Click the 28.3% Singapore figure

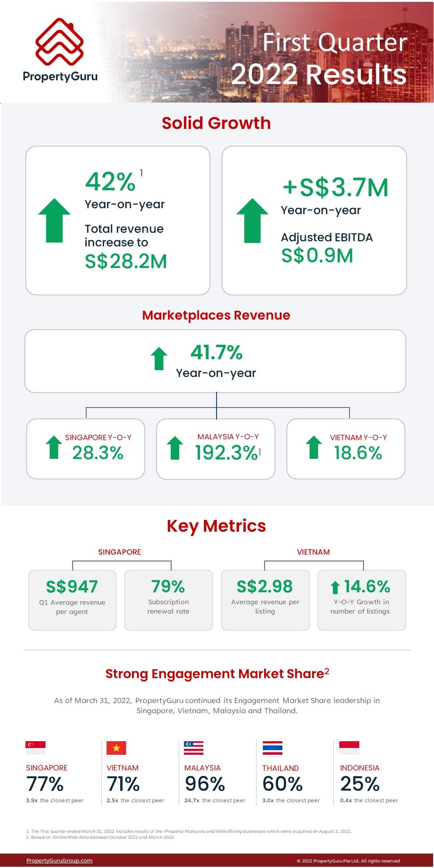98,453
